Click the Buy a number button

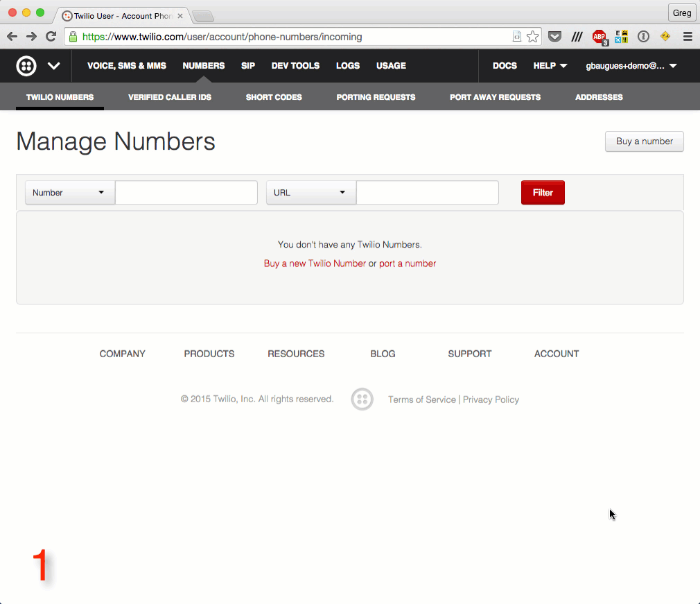[x=644, y=141]
